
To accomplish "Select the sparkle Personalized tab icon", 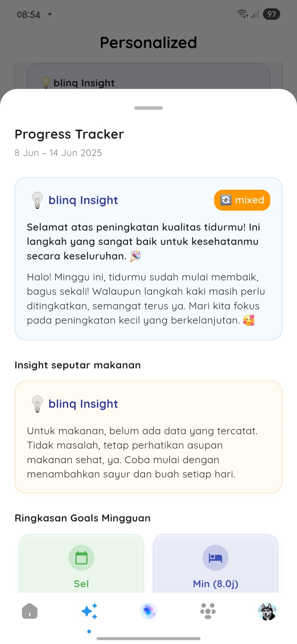I will pos(89,610).
